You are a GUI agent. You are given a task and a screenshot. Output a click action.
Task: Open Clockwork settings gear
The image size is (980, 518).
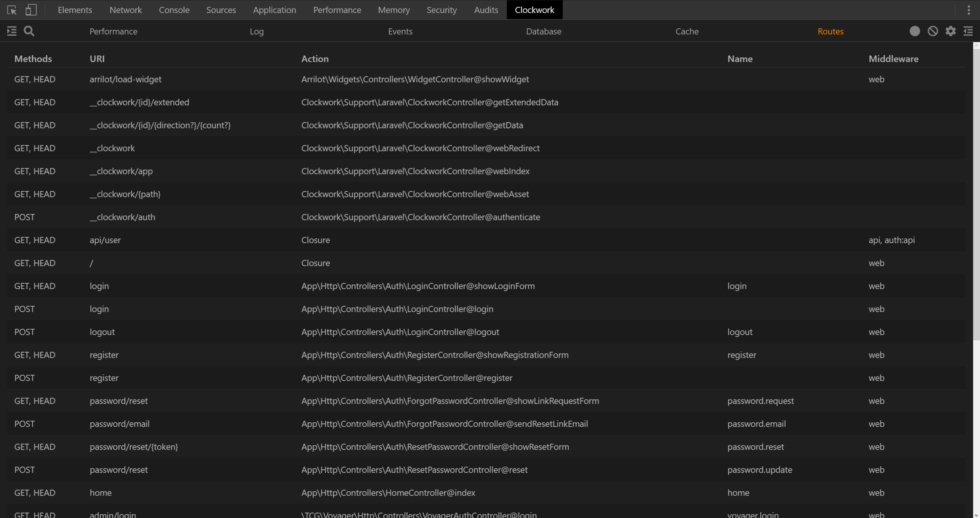coord(950,31)
